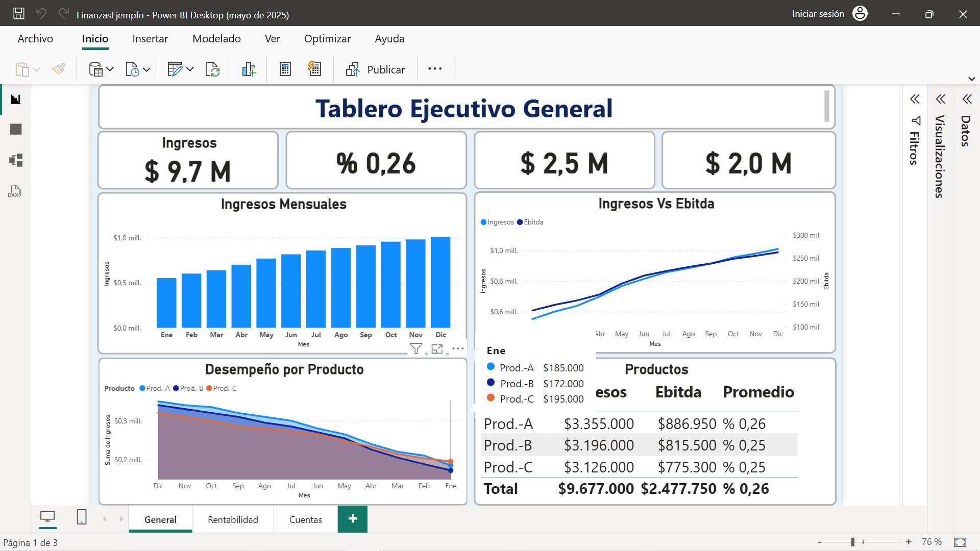Expand the Transform Data dropdown arrow

coord(190,69)
